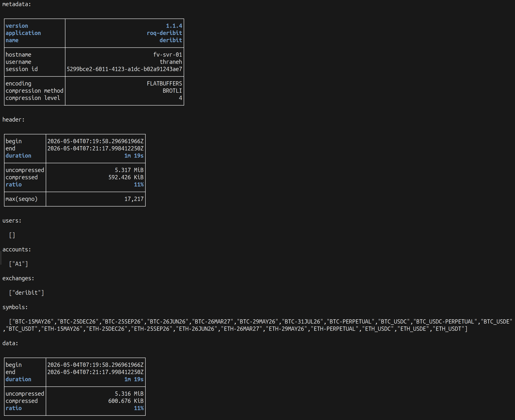
Task: Click the version value "1.1.4"
Action: (x=174, y=26)
